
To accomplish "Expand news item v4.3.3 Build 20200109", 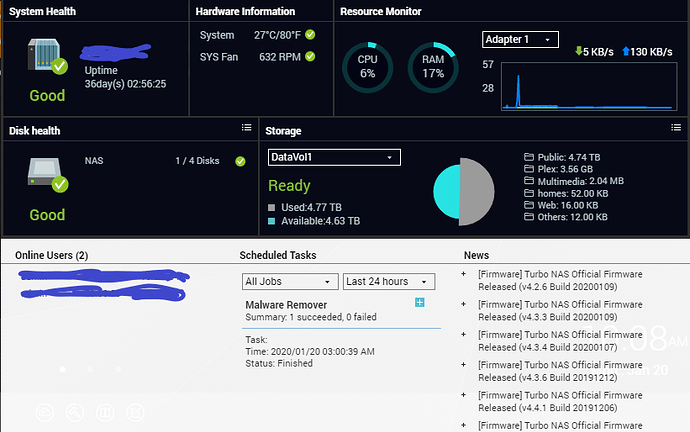I will (x=463, y=304).
